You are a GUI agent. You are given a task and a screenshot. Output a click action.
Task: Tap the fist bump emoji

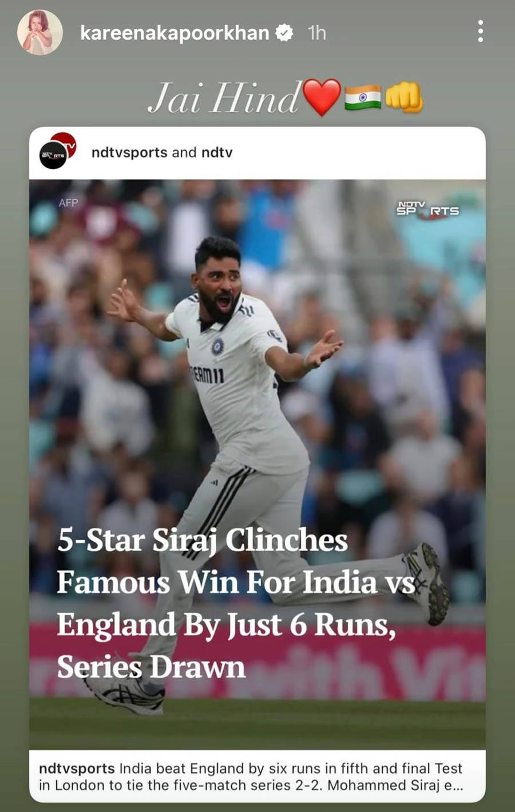[404, 97]
